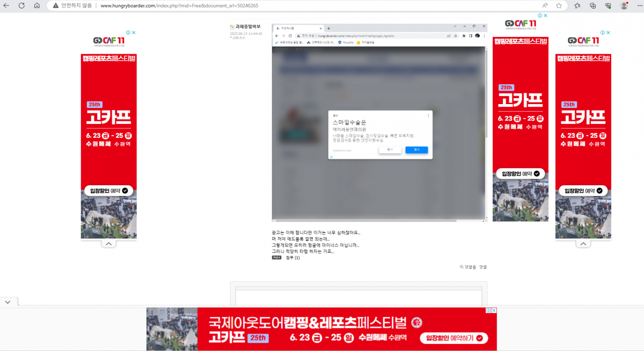Collapse the bottom banner with down chevron
Viewport: 644px width, 351px height.
[8, 302]
